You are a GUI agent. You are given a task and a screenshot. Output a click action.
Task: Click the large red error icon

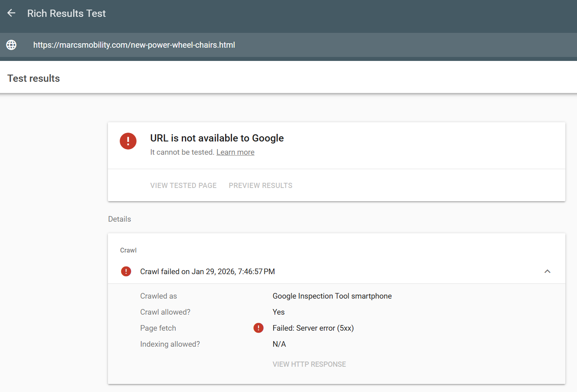128,141
